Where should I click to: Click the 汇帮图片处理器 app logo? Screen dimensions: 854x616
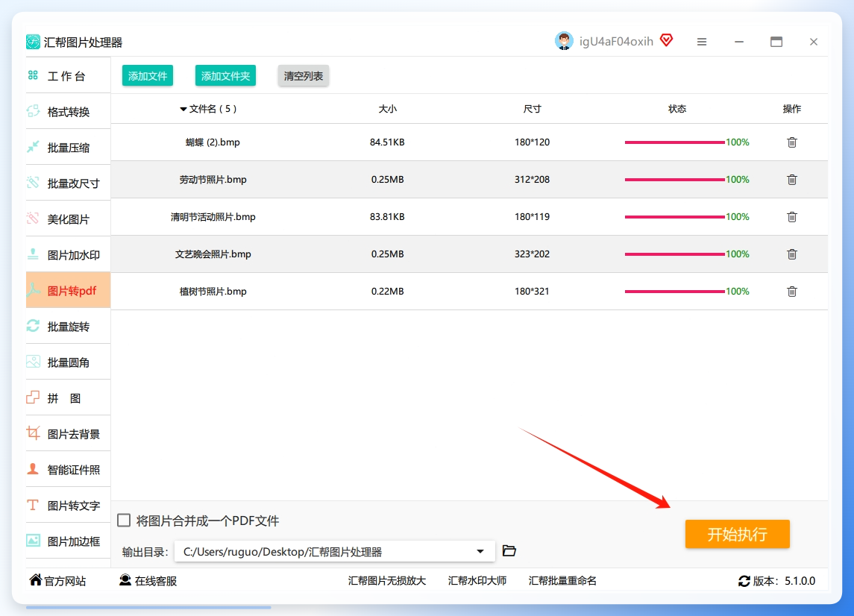tap(34, 42)
